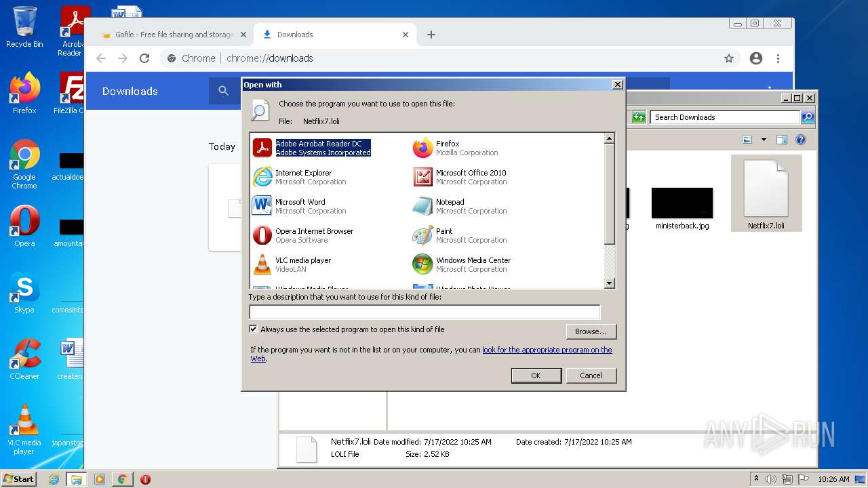Click the media player taskbar icon
Viewport: 868px width, 488px height.
100,479
